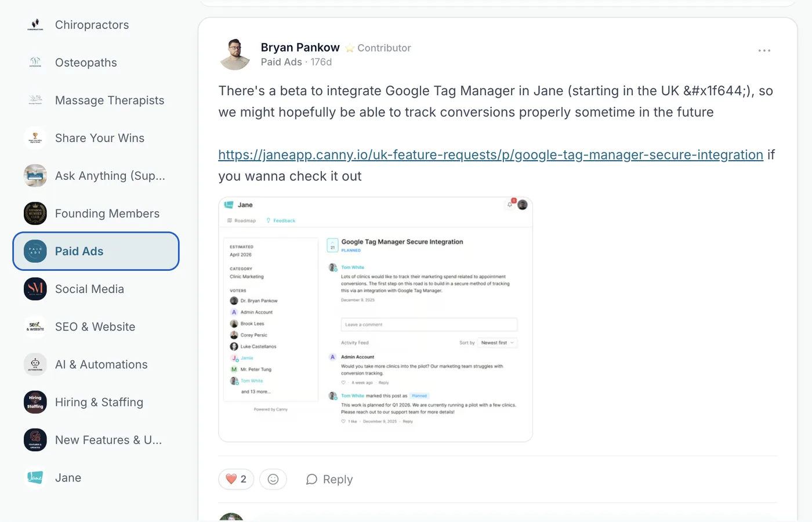View Bryan Pankow's profile avatar
Viewport: 812px width, 522px height.
pos(235,55)
